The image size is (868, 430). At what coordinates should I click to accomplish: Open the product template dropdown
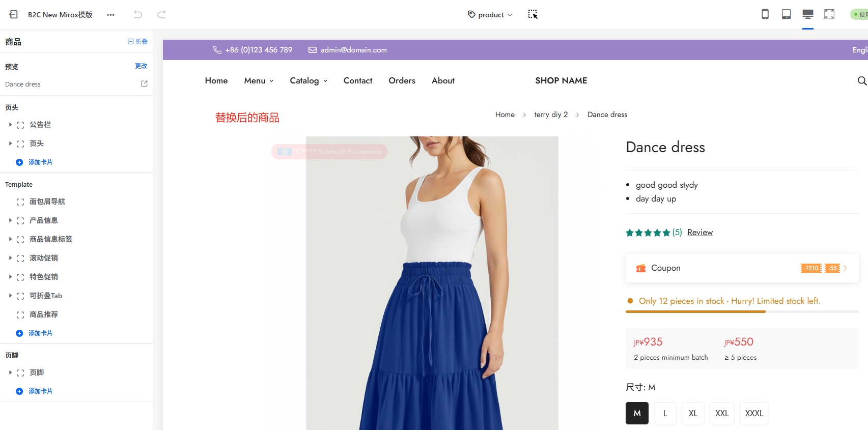(x=490, y=15)
